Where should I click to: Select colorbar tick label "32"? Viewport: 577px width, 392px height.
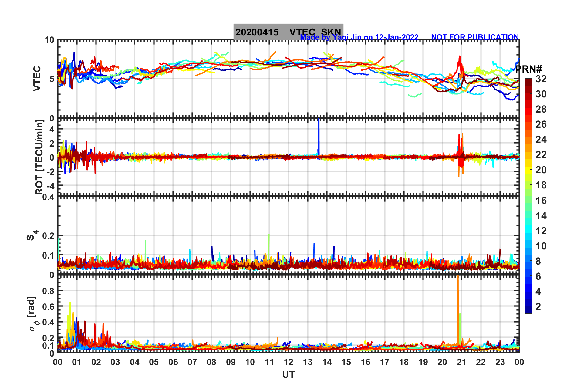coord(541,79)
